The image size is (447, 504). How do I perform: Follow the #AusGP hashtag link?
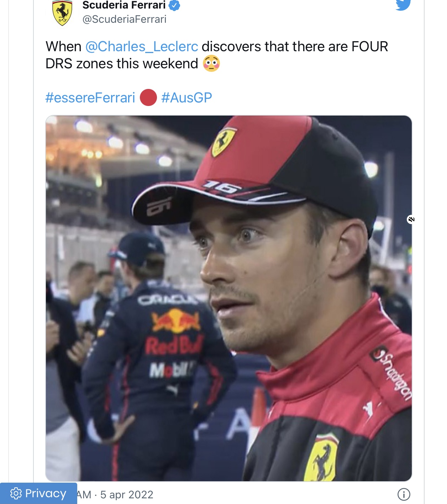coord(187,97)
